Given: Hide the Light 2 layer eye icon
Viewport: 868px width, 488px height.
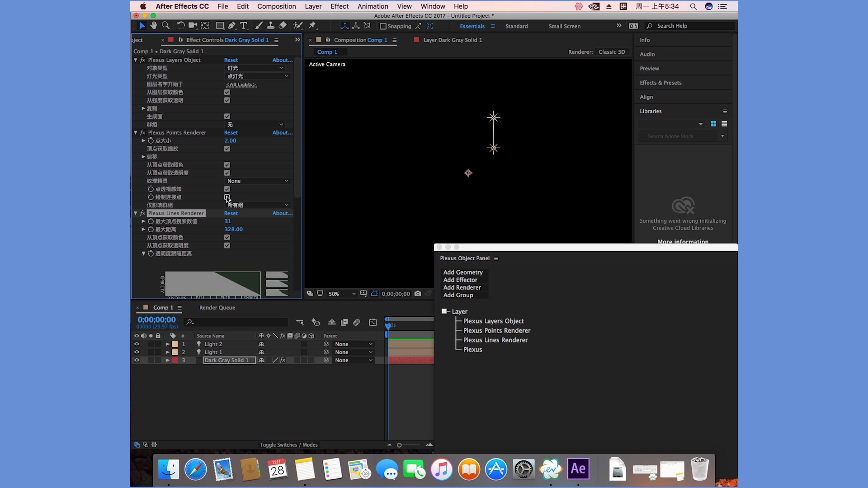Looking at the screenshot, I should click(x=137, y=344).
